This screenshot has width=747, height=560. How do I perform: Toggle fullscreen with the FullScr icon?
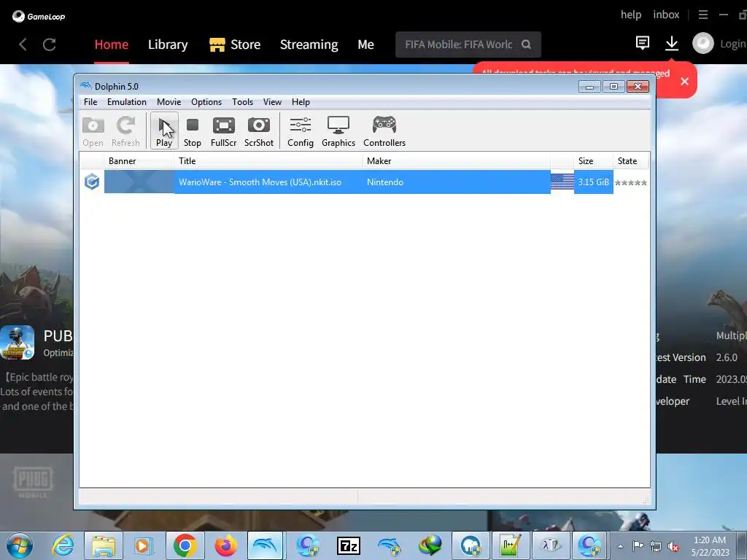tap(223, 131)
